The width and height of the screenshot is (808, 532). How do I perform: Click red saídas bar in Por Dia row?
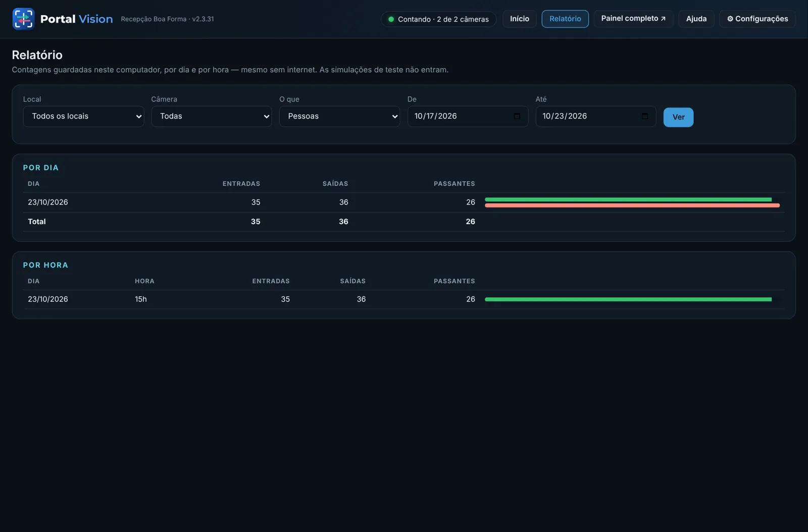(632, 205)
